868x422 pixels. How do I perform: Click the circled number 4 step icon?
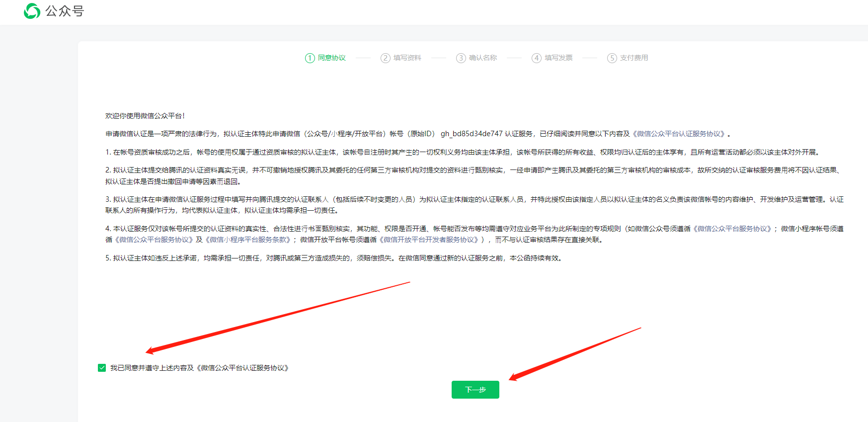pyautogui.click(x=537, y=58)
